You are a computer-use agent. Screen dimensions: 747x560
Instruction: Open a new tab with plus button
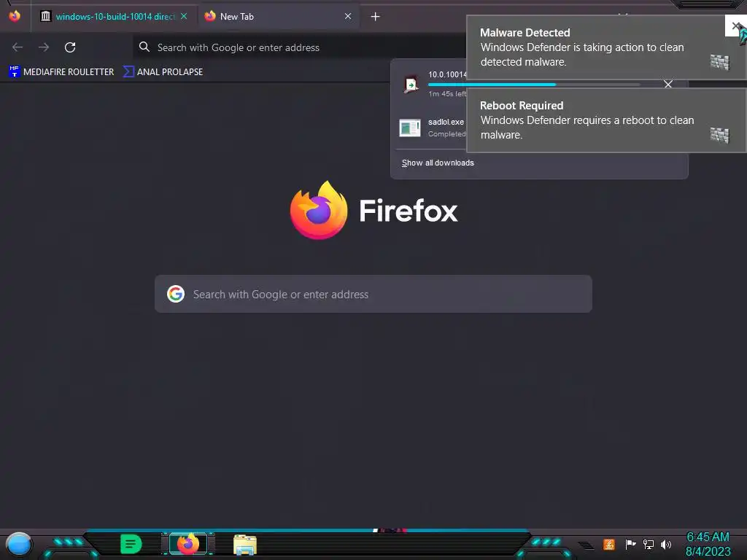376,17
